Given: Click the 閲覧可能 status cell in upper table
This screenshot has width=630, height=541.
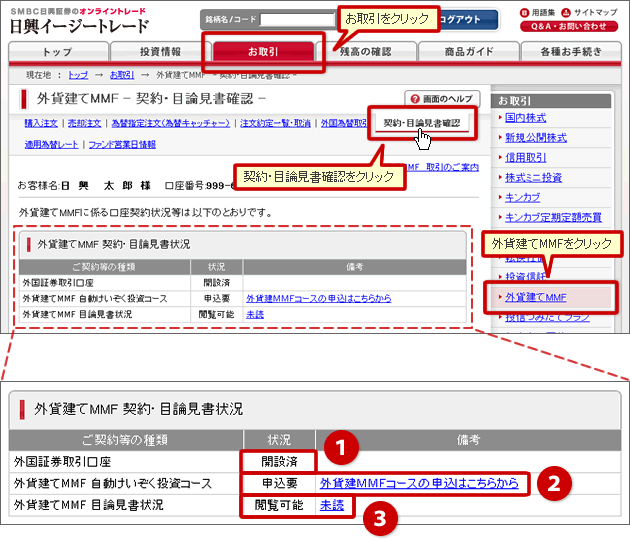Looking at the screenshot, I should click(x=217, y=314).
